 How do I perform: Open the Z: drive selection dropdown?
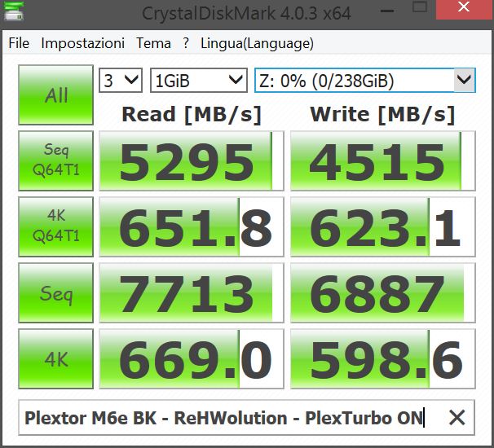coord(364,80)
